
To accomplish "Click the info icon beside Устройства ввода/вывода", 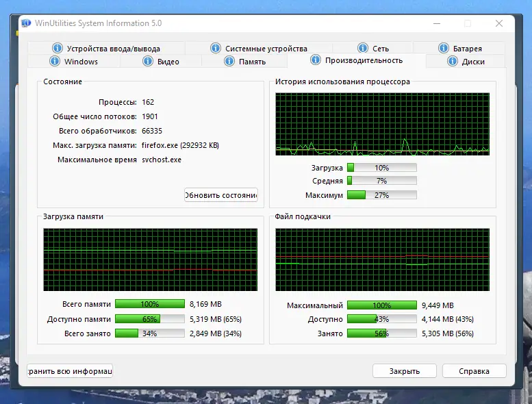I will (x=58, y=48).
